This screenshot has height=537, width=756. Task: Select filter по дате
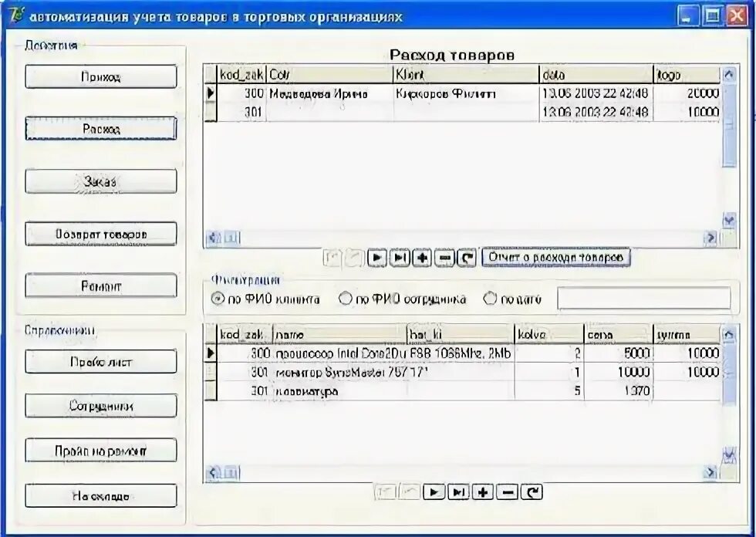512,299
